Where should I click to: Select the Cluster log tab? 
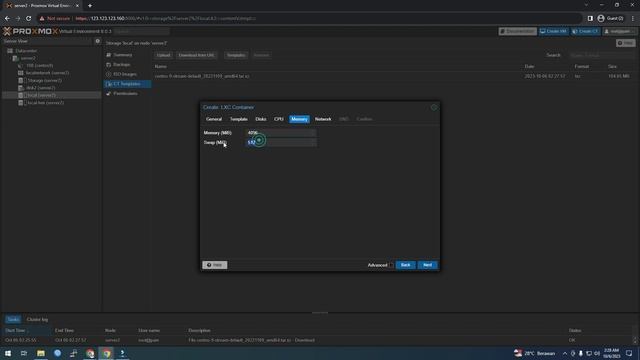pyautogui.click(x=37, y=320)
